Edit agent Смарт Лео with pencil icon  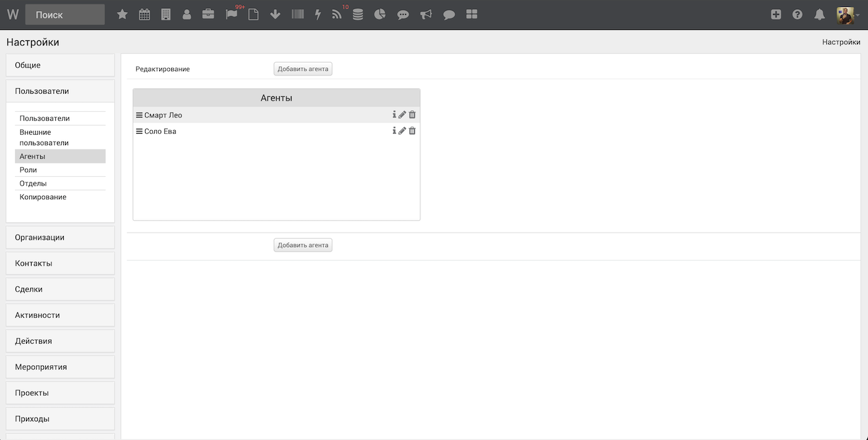(402, 115)
